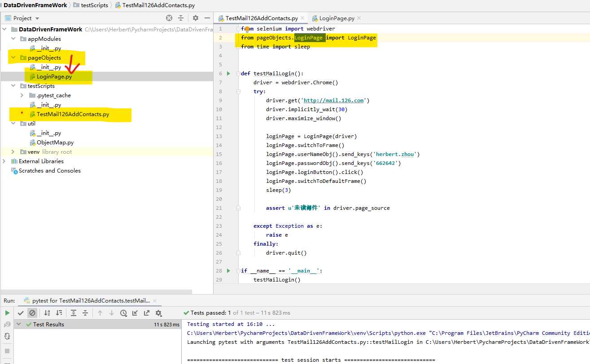
Task: Click the 'LoginPage(driver)' code on line 13
Action: (x=330, y=136)
